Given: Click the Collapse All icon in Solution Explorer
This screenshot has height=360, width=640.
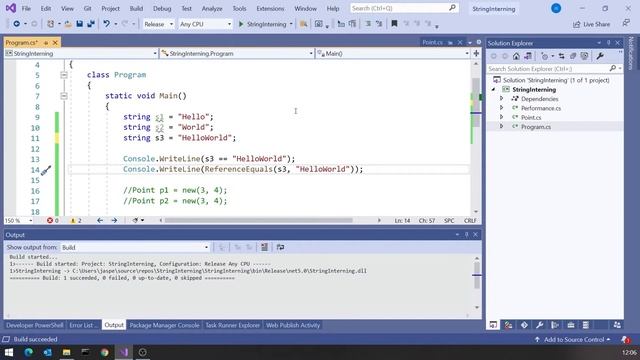Looking at the screenshot, I should coord(573,56).
